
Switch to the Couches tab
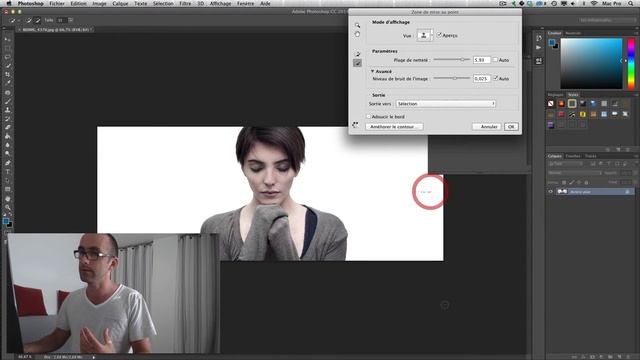click(x=573, y=156)
